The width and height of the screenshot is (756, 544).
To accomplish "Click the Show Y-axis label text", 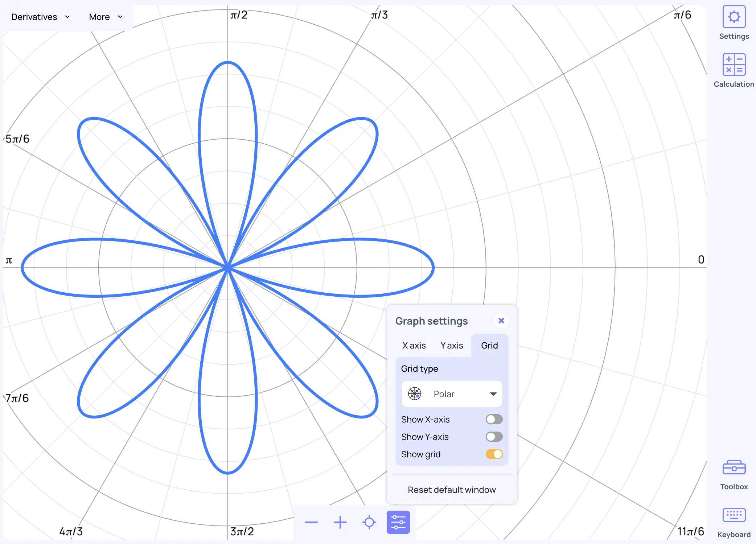I will [425, 437].
